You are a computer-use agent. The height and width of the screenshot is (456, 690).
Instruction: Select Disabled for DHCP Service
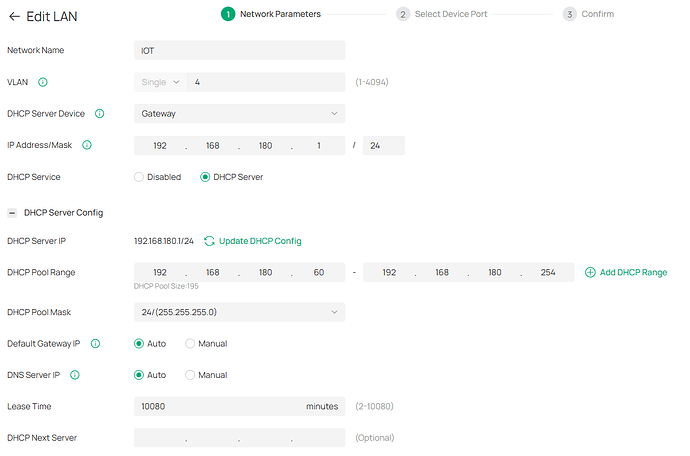click(139, 177)
